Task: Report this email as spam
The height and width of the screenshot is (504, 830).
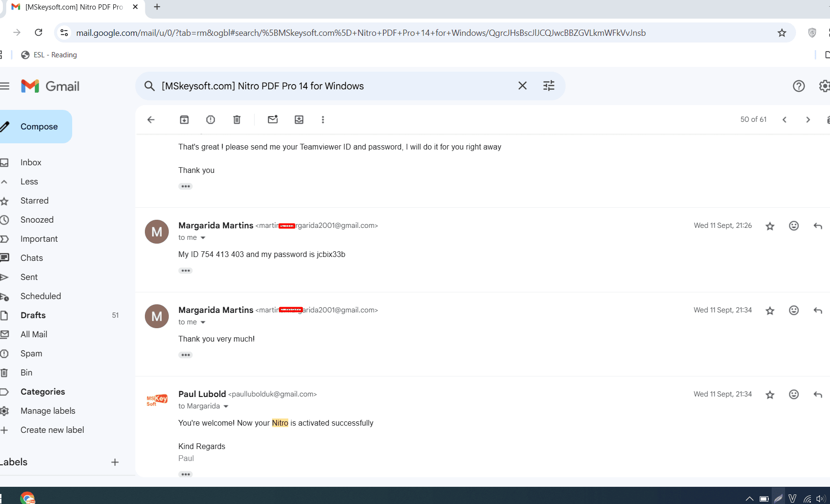Action: pos(210,119)
